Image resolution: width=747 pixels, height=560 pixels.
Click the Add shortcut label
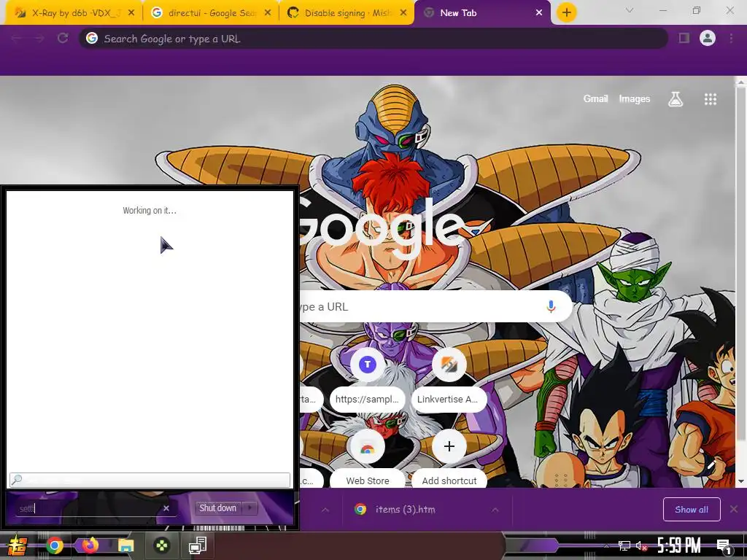[449, 481]
